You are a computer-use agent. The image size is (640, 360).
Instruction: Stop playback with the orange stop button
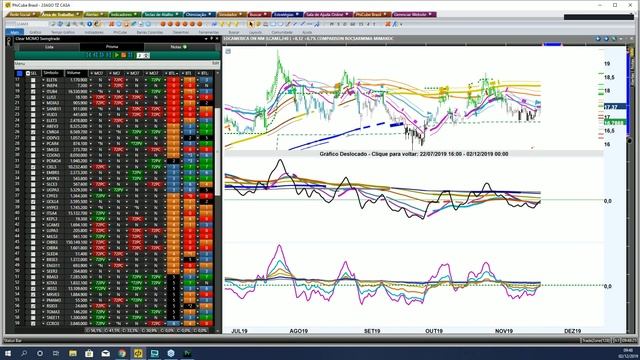[123, 55]
